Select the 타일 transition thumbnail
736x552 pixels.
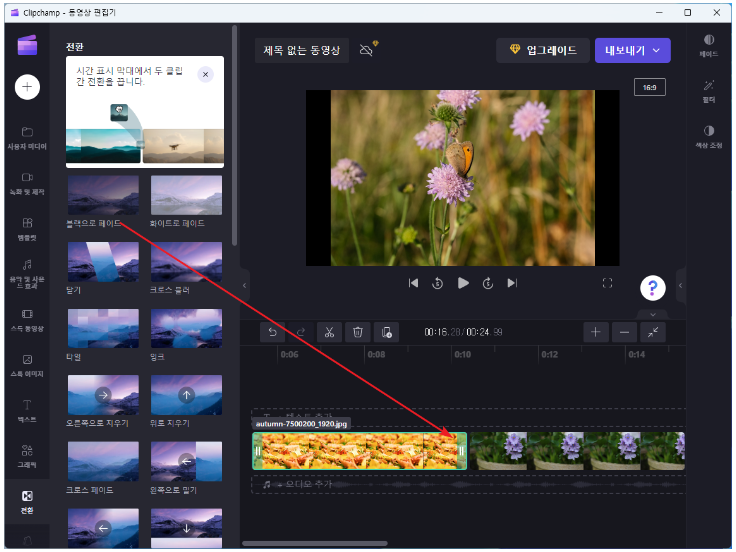103,329
